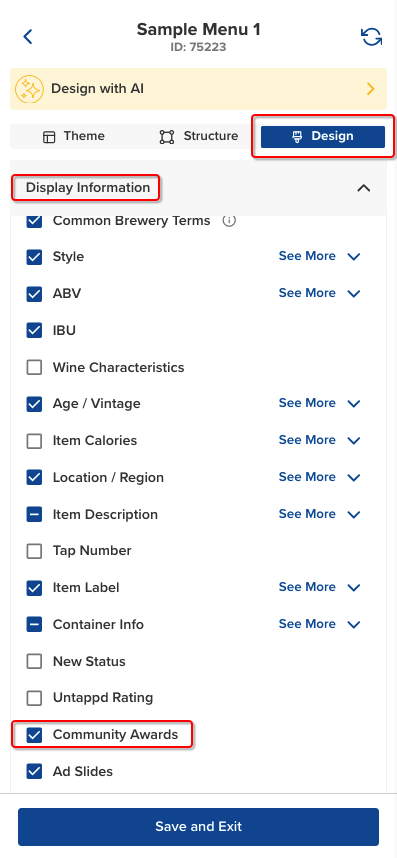Click the Structure nodes icon
This screenshot has height=858, width=397.
pyautogui.click(x=167, y=137)
